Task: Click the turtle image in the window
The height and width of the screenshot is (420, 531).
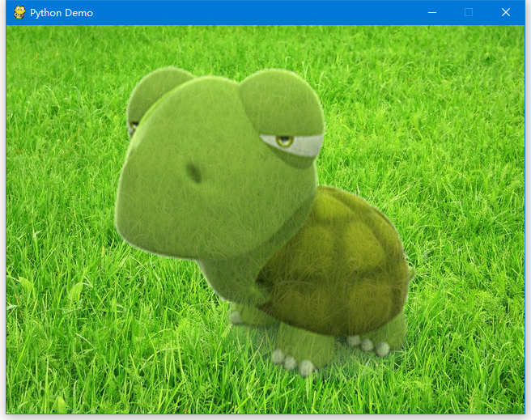Action: point(264,222)
